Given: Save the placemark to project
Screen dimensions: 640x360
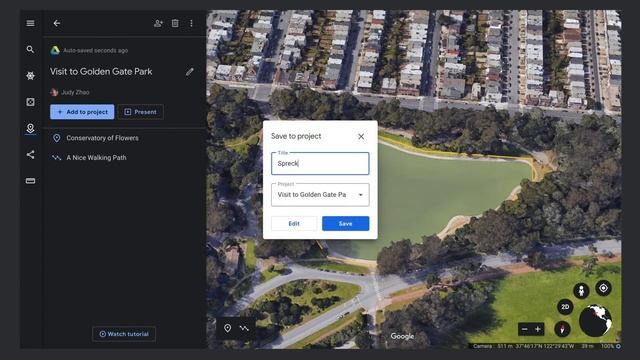Looking at the screenshot, I should (x=345, y=224).
